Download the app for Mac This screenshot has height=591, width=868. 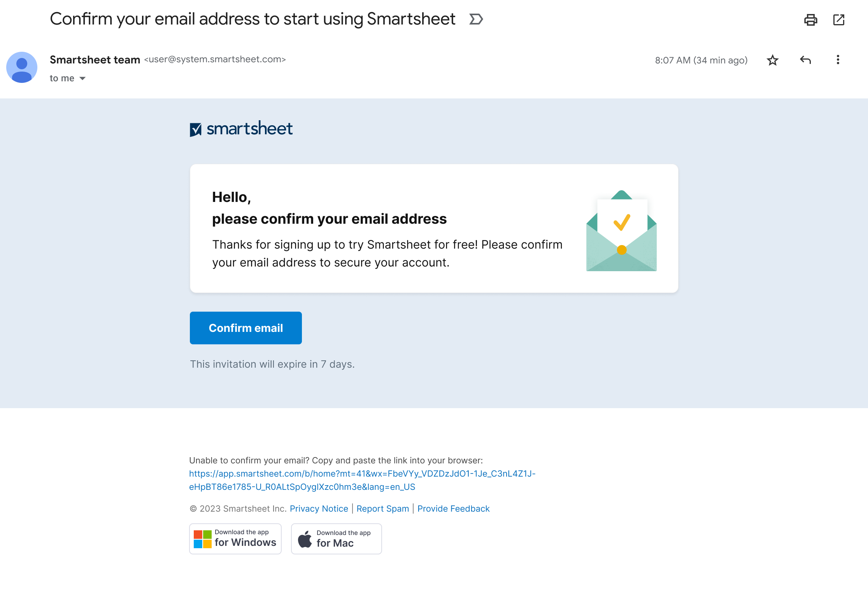click(336, 539)
